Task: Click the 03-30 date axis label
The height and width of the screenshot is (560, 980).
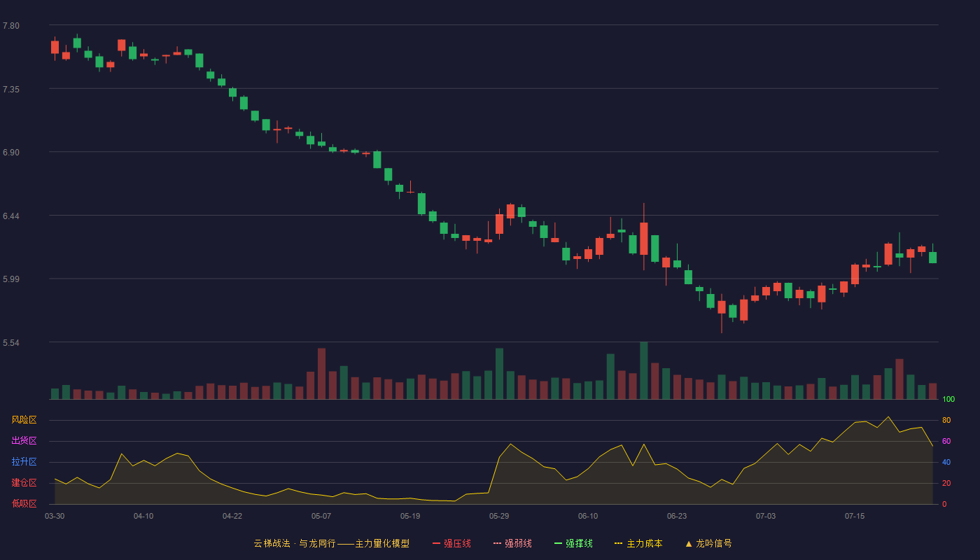Action: (x=55, y=516)
